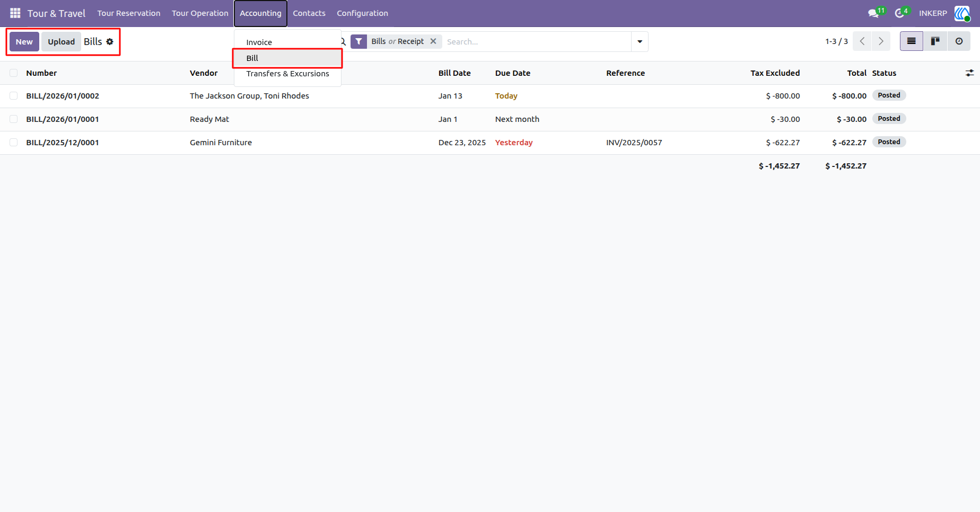Choose Transfers & Excursions menu entry
980x512 pixels.
287,74
